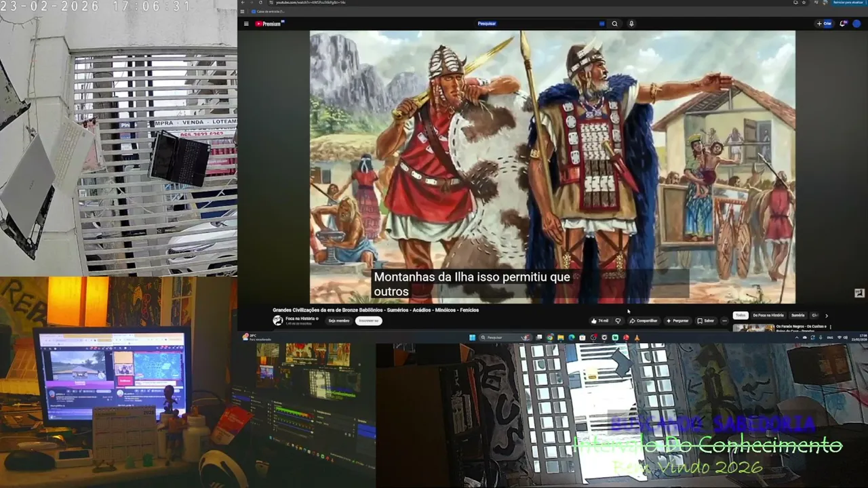Click the subtitle caption text on the video
The width and height of the screenshot is (868, 488).
point(472,284)
